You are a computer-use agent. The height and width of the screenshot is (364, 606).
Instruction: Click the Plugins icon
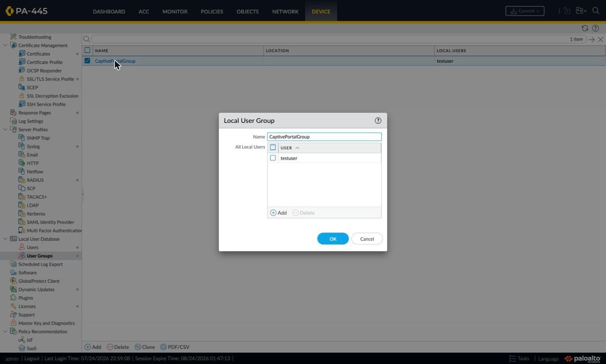click(14, 298)
